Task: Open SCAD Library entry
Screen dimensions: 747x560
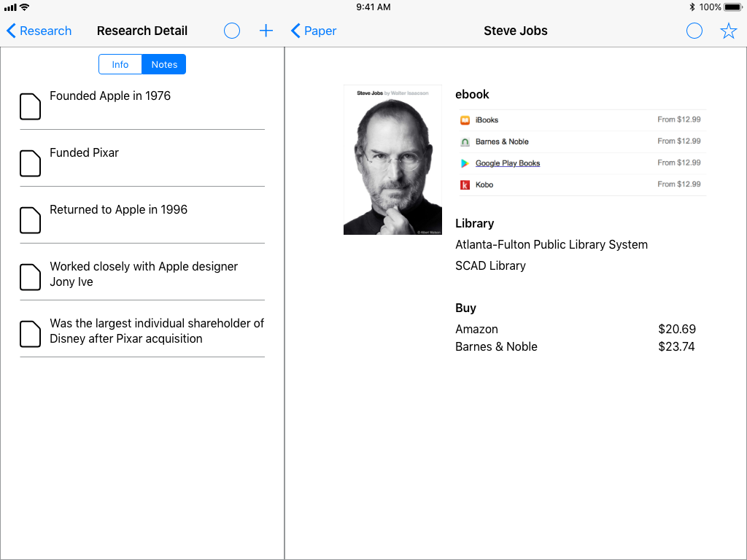Action: tap(490, 265)
